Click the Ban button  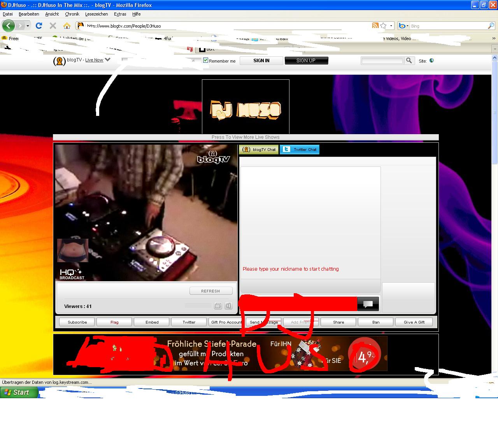(x=376, y=322)
